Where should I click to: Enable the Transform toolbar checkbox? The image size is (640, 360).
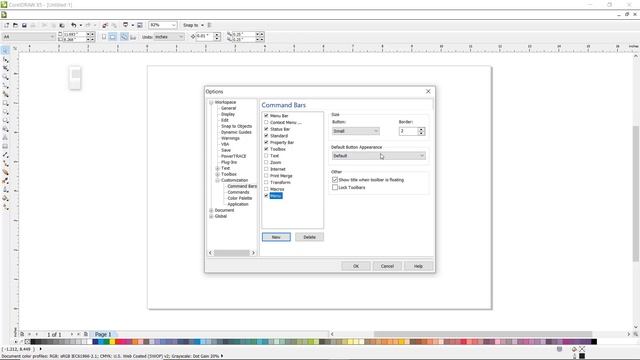(266, 182)
